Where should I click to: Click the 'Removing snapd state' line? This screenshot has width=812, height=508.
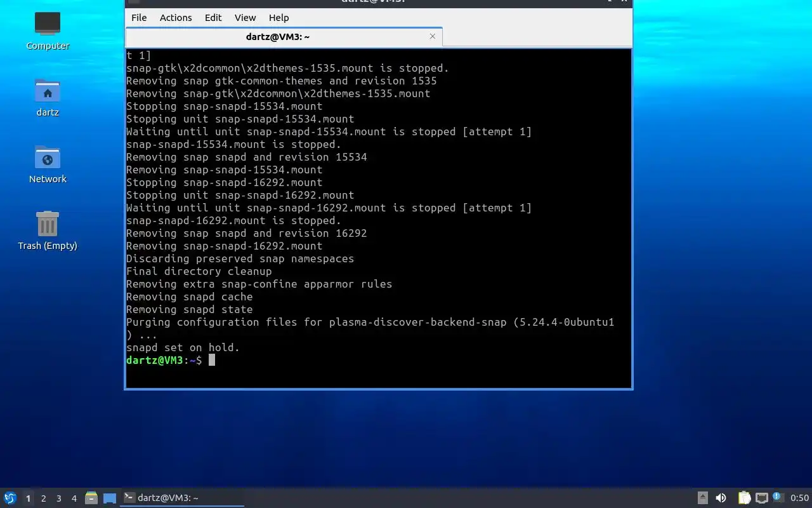[x=189, y=309]
